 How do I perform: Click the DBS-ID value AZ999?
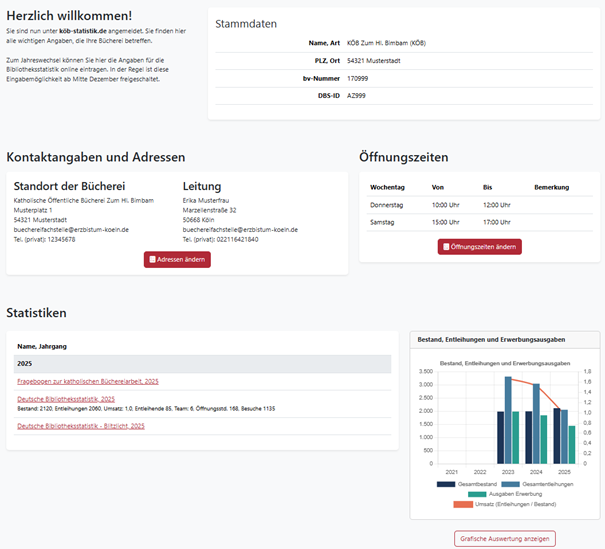[x=356, y=96]
